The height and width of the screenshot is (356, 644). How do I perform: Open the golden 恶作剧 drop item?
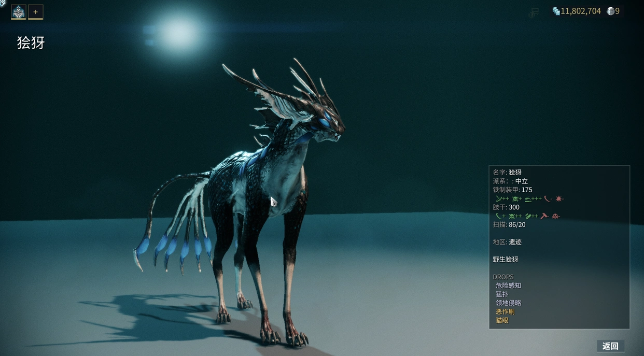[505, 312]
